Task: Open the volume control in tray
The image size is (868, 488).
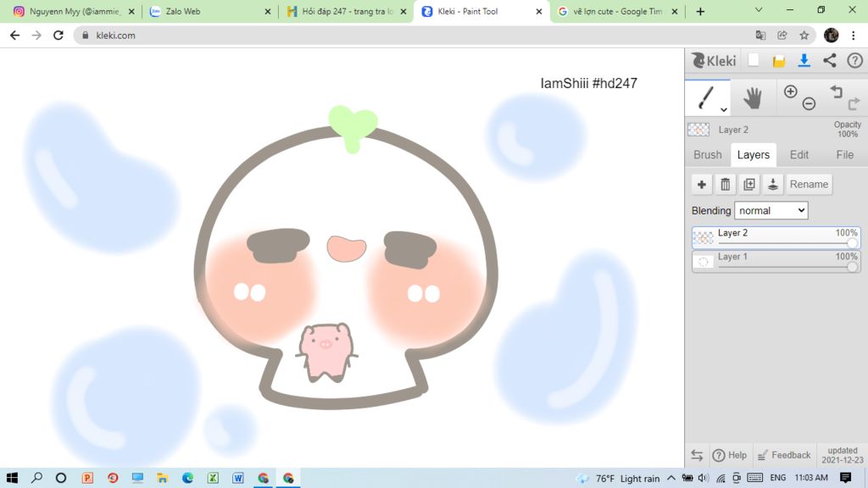Action: (x=703, y=478)
